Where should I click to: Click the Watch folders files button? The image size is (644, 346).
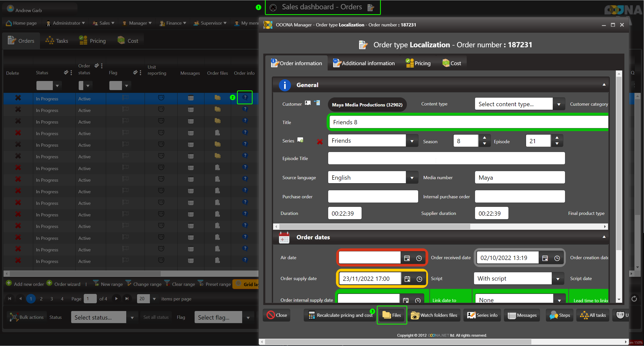[434, 315]
